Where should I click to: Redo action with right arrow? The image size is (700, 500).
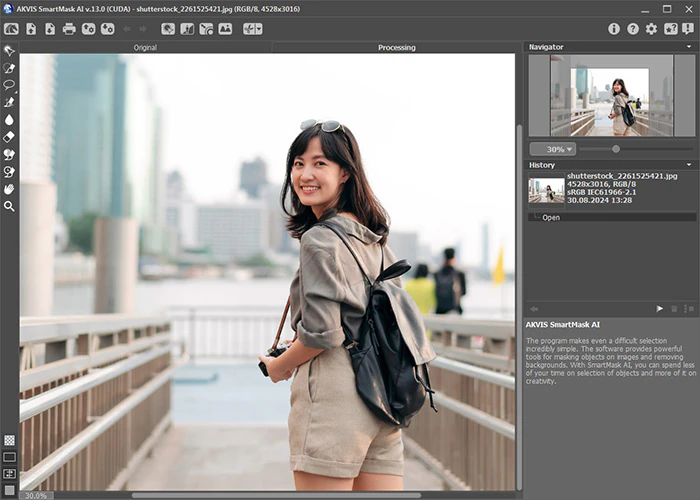(143, 29)
